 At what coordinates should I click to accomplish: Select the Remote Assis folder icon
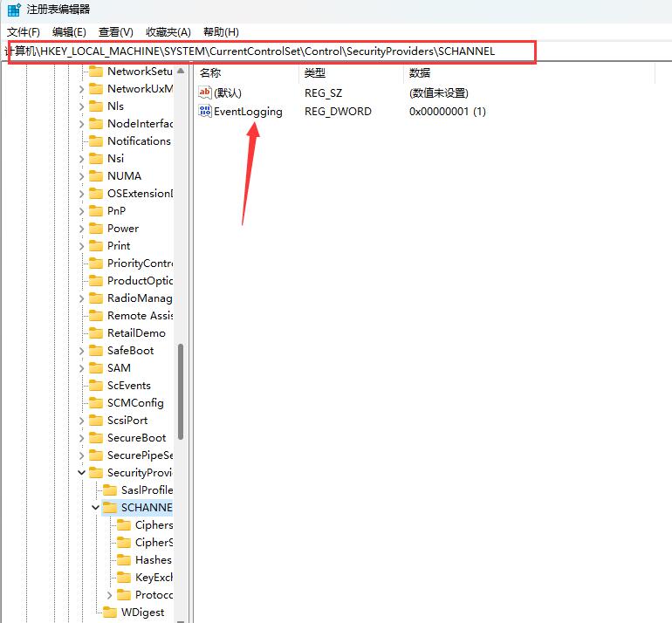[96, 316]
